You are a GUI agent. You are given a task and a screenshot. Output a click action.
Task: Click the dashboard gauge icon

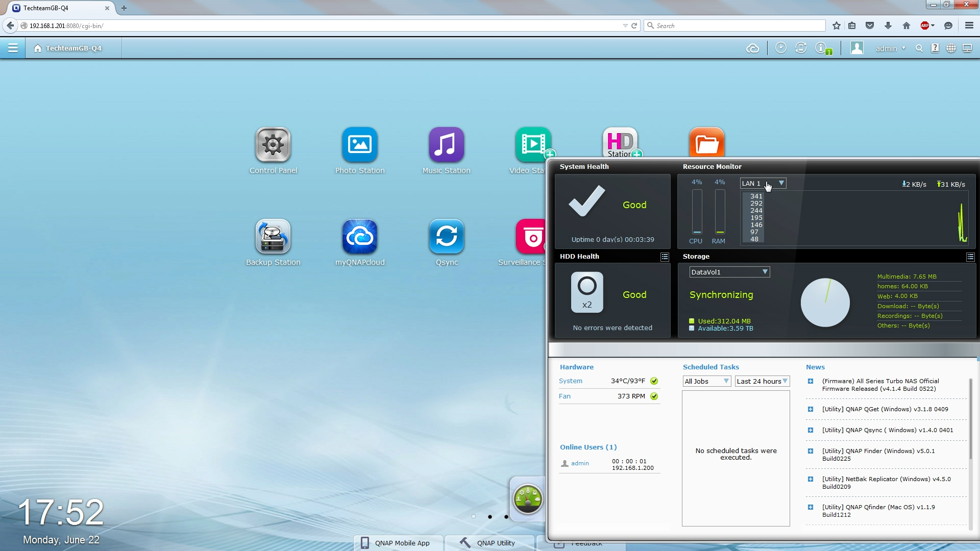click(x=528, y=499)
